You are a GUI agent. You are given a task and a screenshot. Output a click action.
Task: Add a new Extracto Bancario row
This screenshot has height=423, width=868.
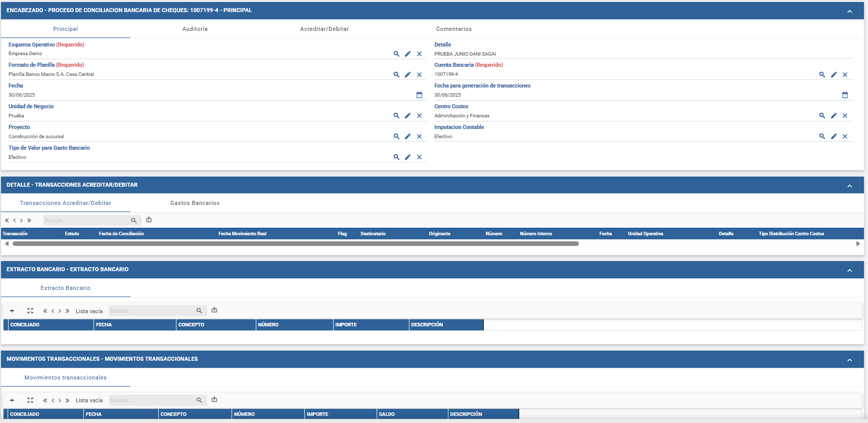pyautogui.click(x=12, y=311)
